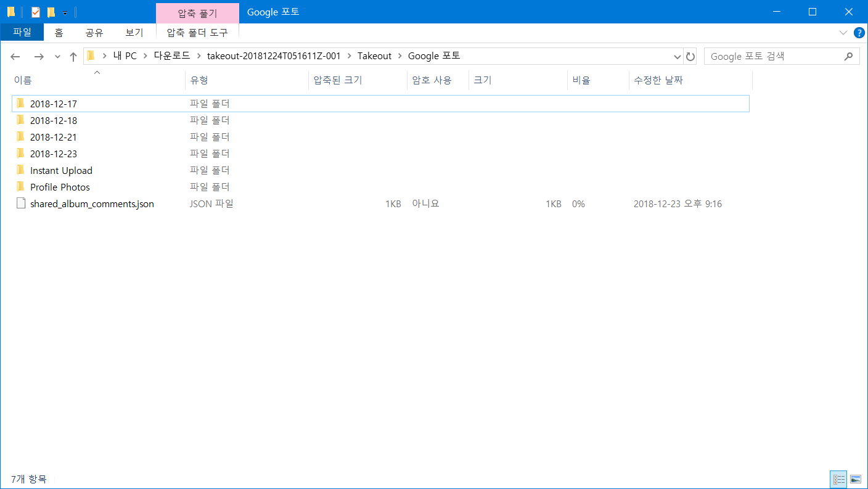Switch to large icons view

(x=855, y=479)
